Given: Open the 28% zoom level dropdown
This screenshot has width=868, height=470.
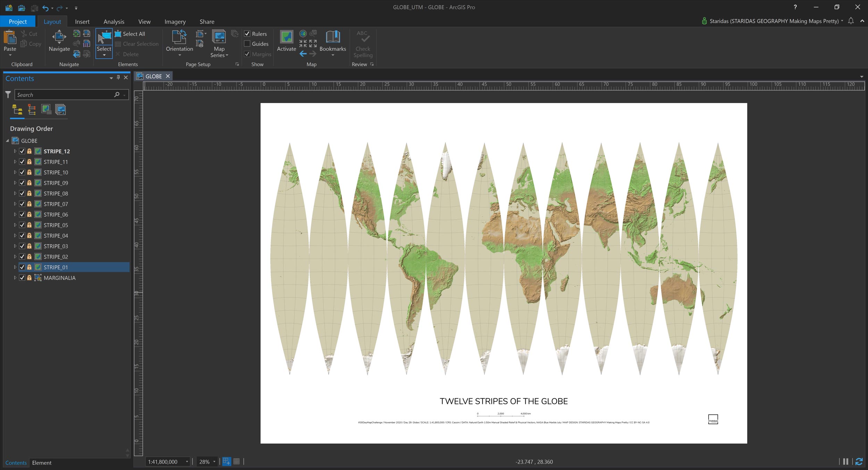Looking at the screenshot, I should 214,462.
